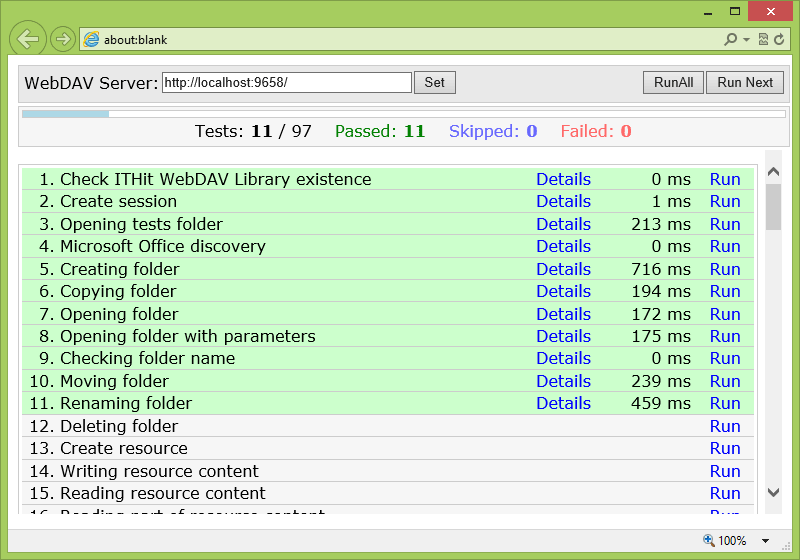Go forward with the browser forward arrow
The width and height of the screenshot is (800, 560).
tap(63, 39)
